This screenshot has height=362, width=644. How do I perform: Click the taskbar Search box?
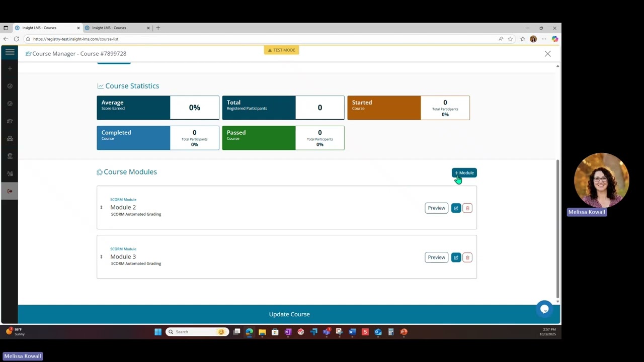tap(197, 332)
